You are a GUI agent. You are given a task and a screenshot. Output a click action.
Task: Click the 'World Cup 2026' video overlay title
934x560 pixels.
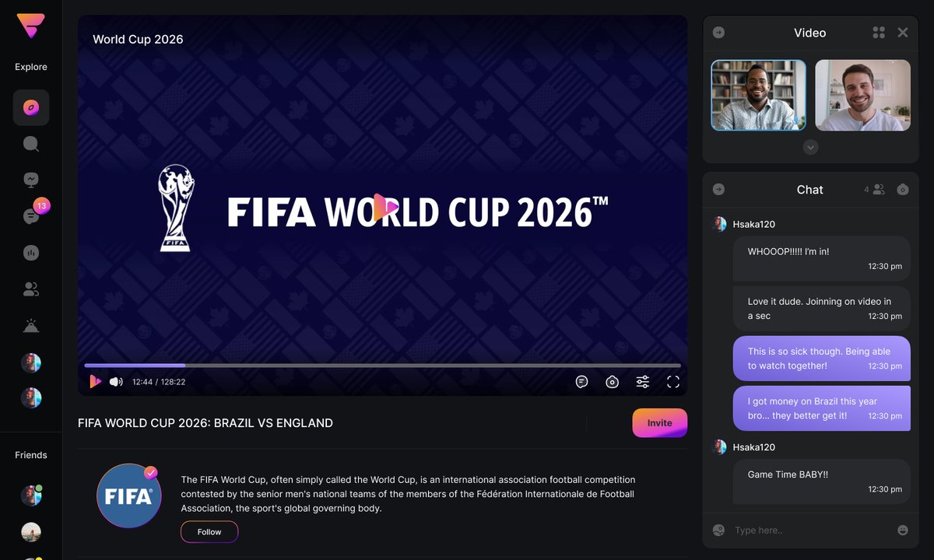(x=138, y=39)
